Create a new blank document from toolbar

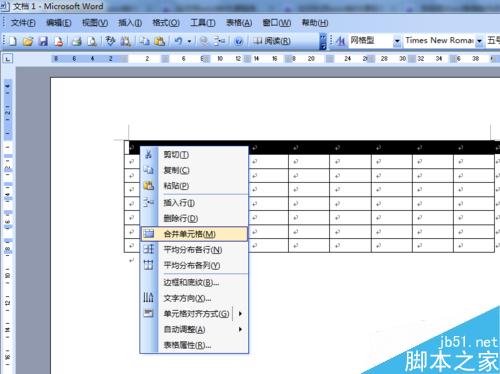tap(12, 41)
